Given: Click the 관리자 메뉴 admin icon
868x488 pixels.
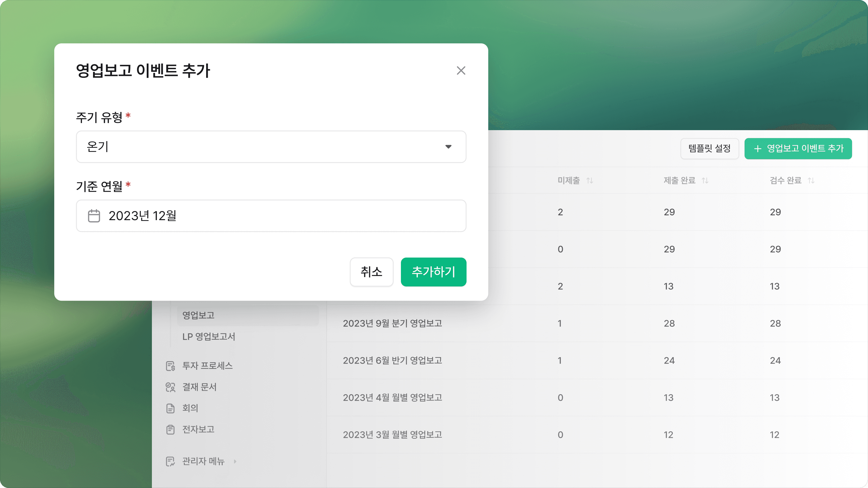Looking at the screenshot, I should point(171,461).
